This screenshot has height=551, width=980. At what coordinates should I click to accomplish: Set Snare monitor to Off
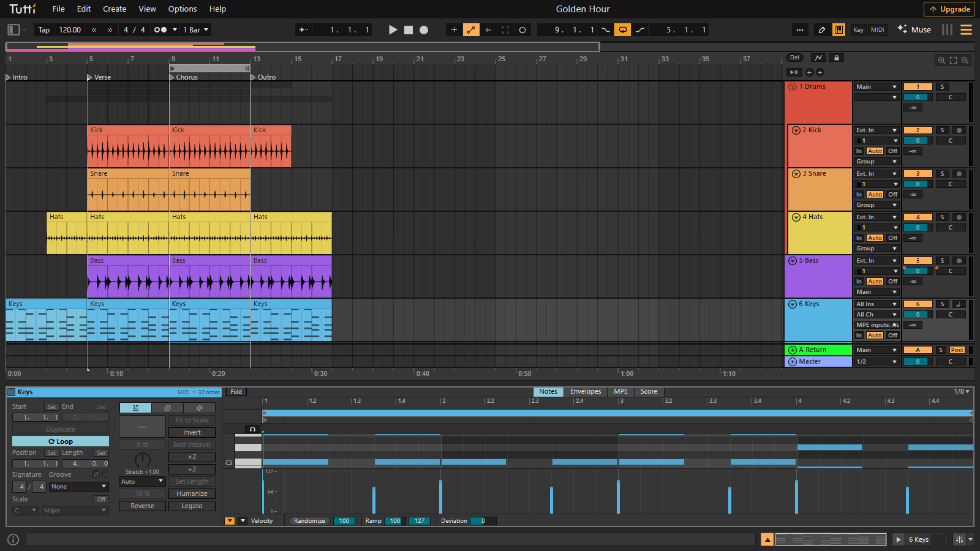[892, 195]
